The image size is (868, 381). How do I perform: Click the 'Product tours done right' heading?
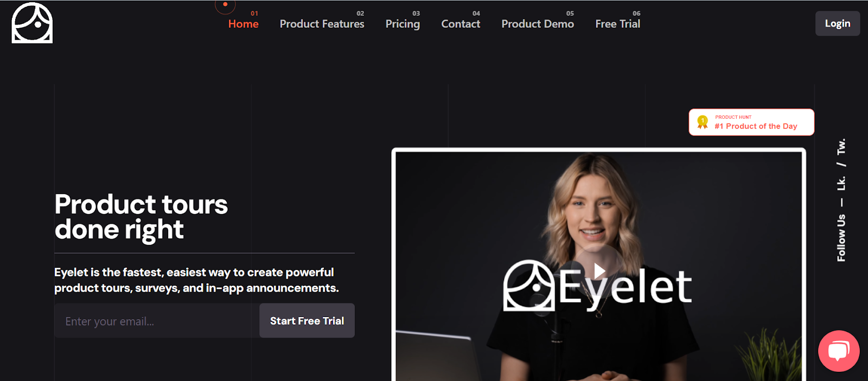point(141,217)
